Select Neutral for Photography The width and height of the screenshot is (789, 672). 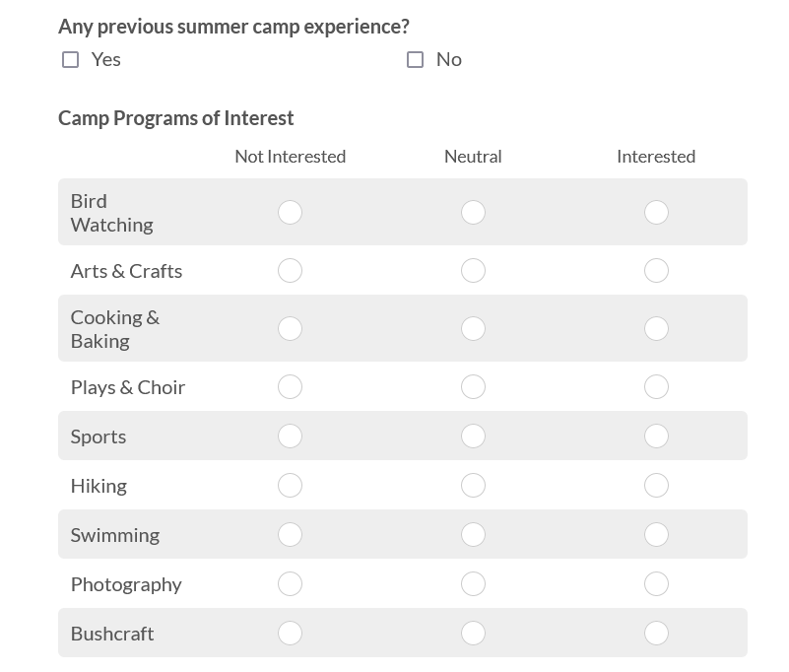(x=473, y=584)
